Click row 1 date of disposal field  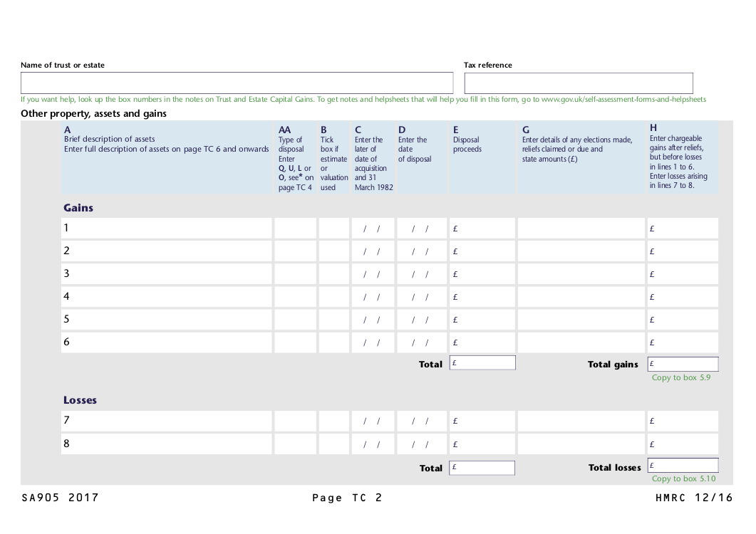tap(422, 229)
